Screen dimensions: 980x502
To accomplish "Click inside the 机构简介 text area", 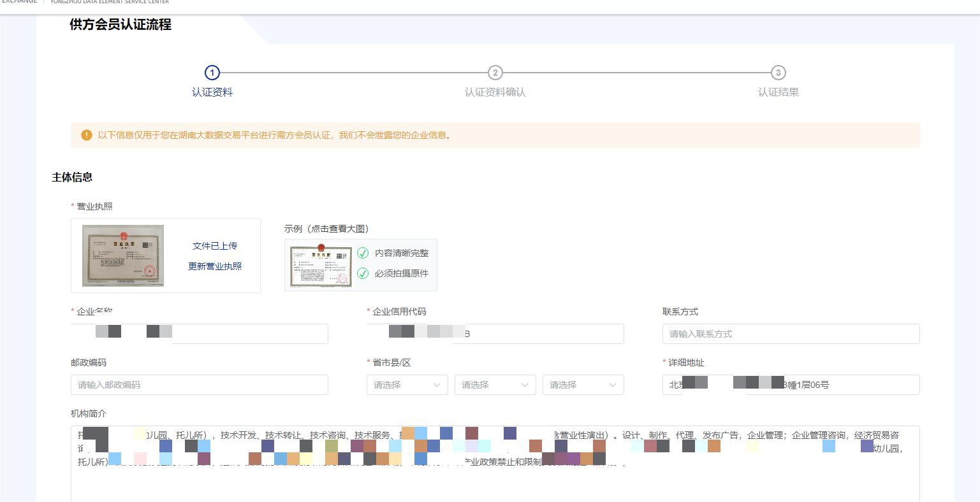I will pos(495,484).
